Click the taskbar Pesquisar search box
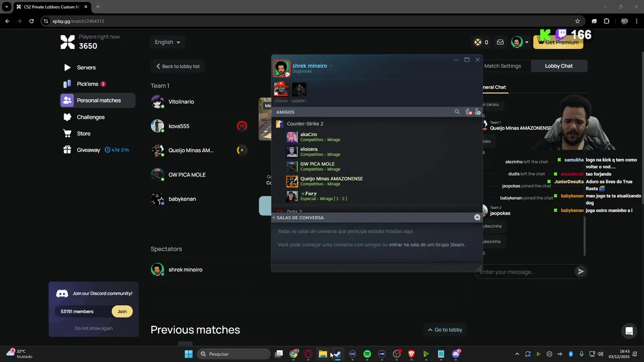This screenshot has height=362, width=644. tap(233, 354)
